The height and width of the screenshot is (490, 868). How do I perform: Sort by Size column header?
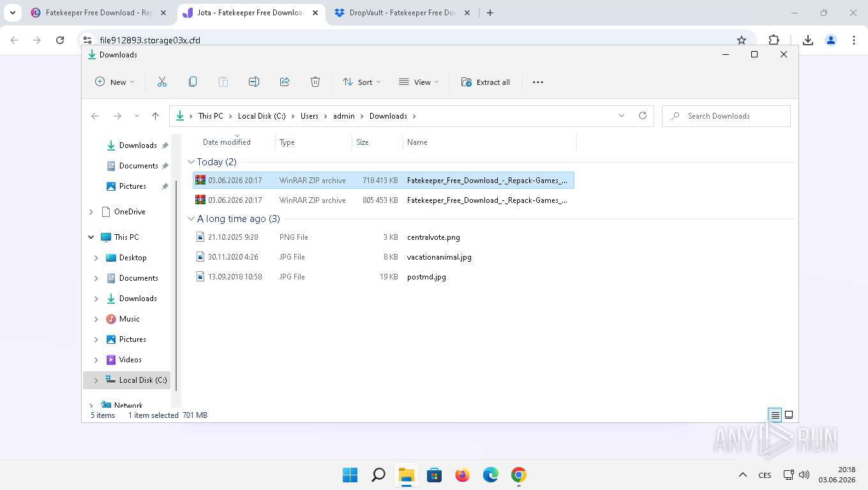(x=377, y=142)
